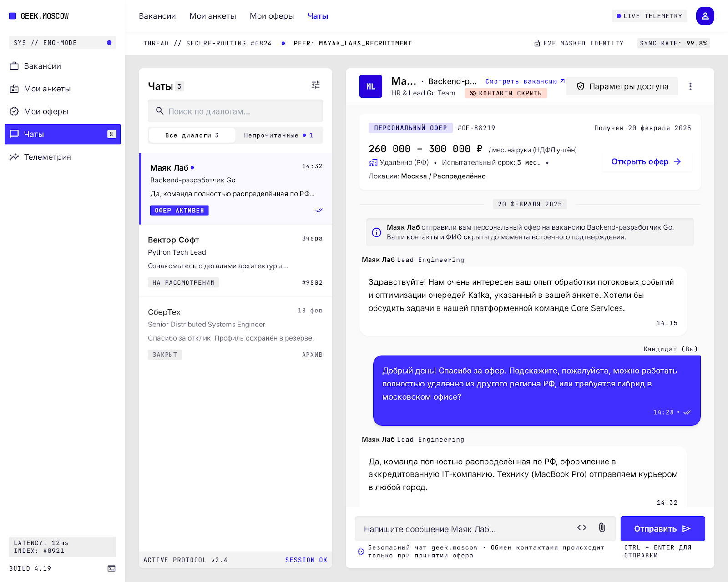Click the НА РАССМОТРЕНИИ status badge
This screenshot has height=582, width=728.
pyautogui.click(x=183, y=283)
